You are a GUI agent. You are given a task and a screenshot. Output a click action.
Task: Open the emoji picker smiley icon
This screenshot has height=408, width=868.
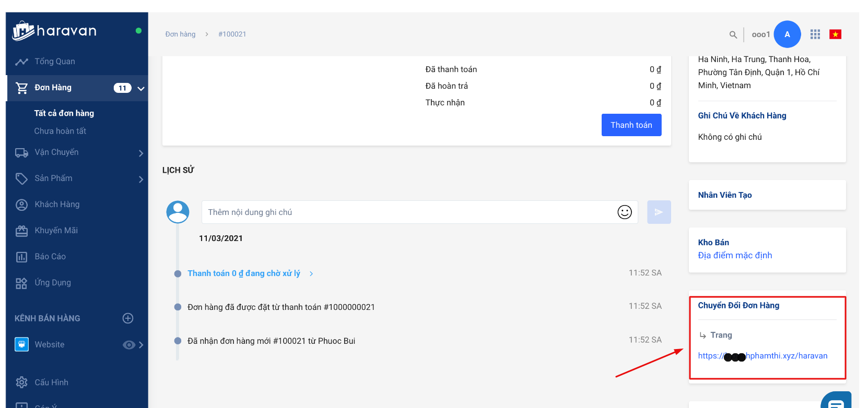tap(625, 212)
